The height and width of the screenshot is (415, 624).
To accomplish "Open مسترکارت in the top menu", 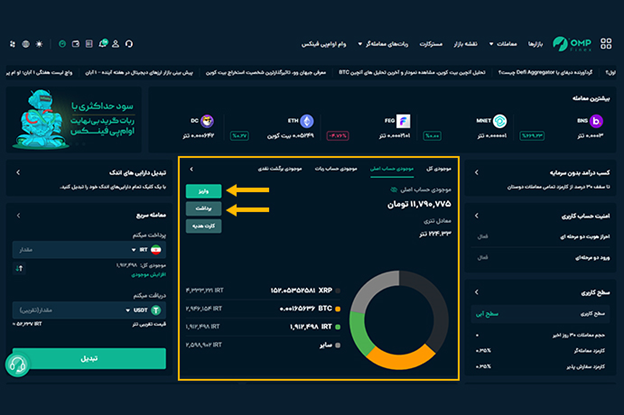I will [x=431, y=44].
